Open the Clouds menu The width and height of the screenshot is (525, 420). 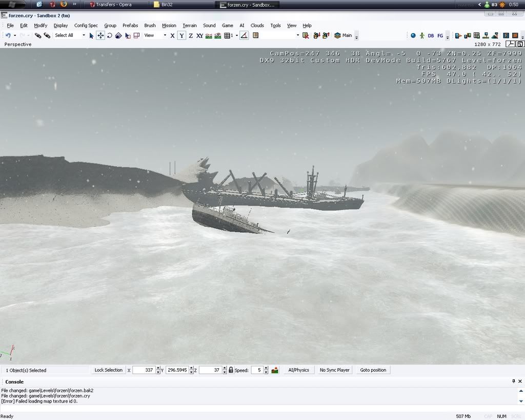257,26
